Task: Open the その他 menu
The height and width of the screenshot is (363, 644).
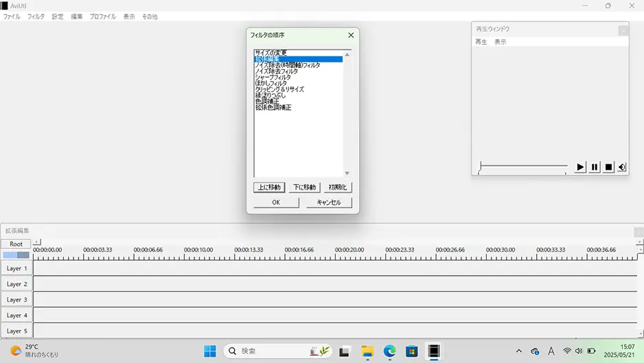Action: tap(150, 16)
